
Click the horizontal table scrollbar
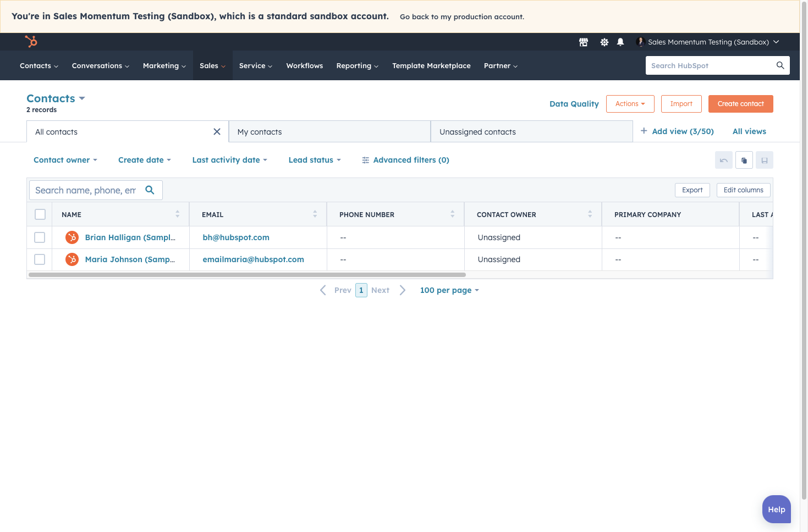[x=247, y=275]
